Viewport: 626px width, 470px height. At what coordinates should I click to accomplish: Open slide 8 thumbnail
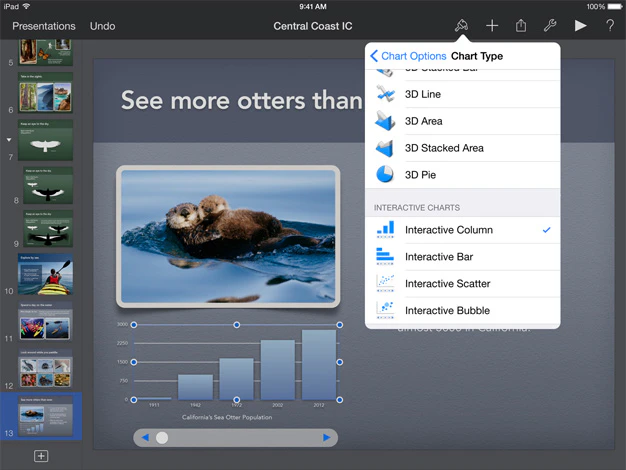coord(48,185)
